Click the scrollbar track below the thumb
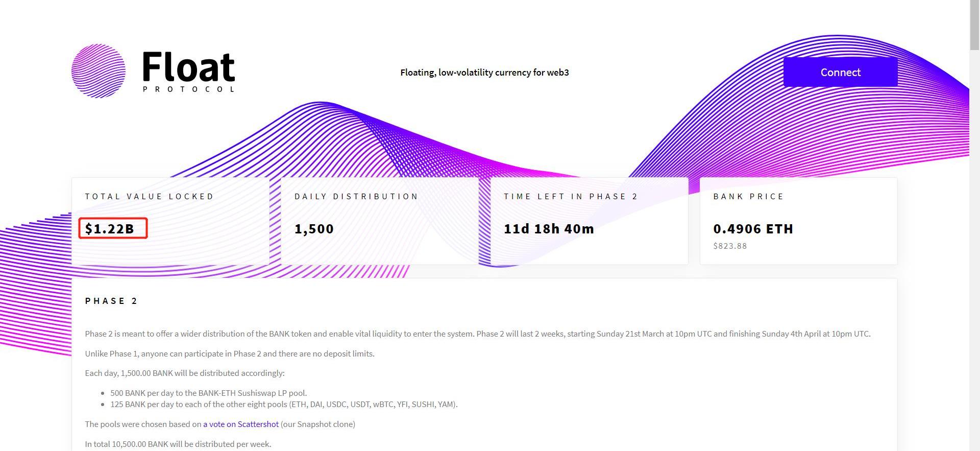980x451 pixels. tap(974, 255)
